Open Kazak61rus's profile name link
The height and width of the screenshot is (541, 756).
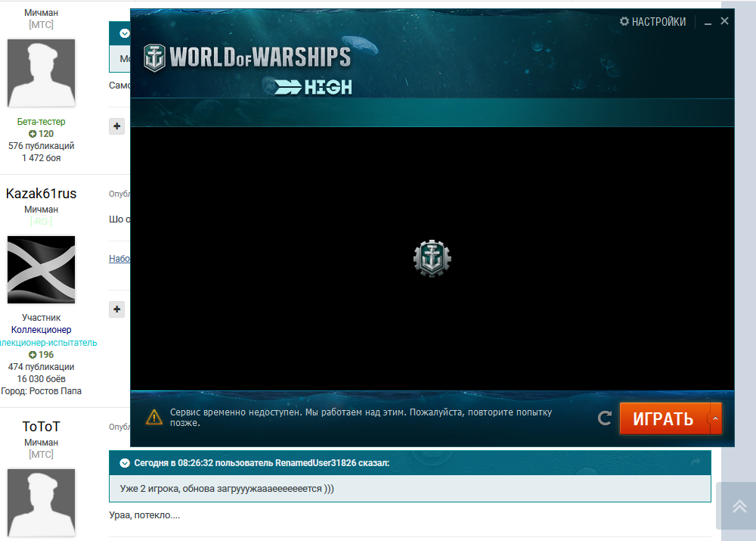(41, 194)
